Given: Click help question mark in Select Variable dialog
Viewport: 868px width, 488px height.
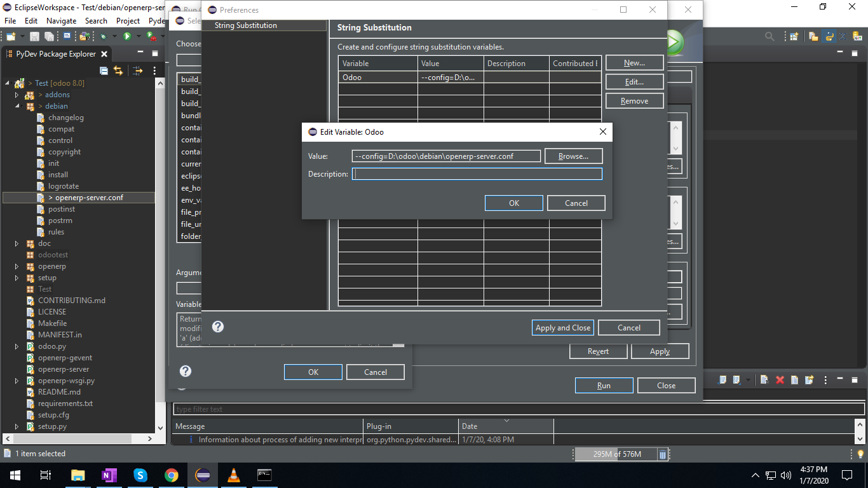Looking at the screenshot, I should (x=186, y=371).
